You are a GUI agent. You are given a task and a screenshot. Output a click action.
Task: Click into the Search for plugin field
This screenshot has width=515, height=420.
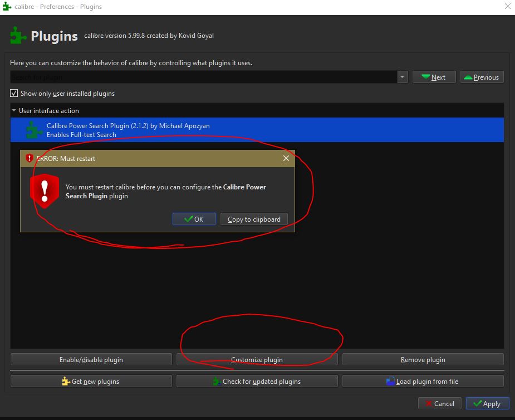pyautogui.click(x=204, y=77)
